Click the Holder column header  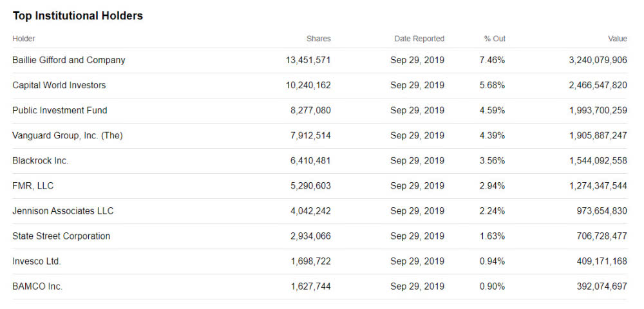24,39
